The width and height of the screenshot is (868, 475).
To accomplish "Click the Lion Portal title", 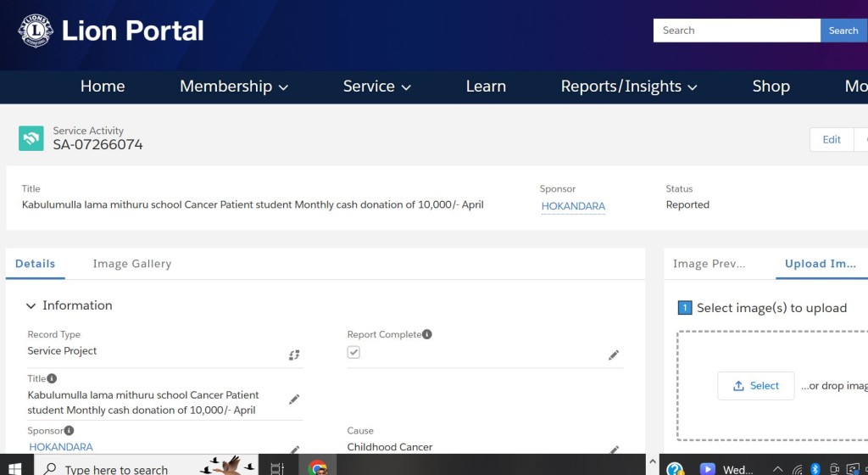I will (x=132, y=31).
